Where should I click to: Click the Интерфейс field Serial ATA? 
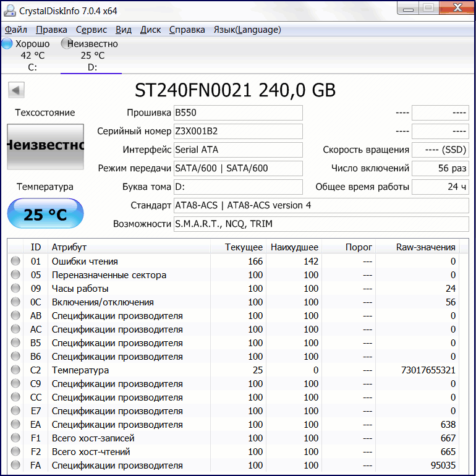tap(238, 150)
